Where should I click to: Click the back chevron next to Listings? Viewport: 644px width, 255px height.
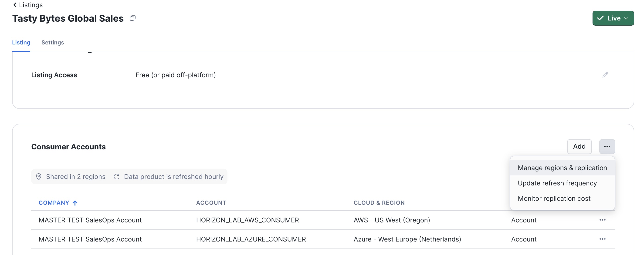pyautogui.click(x=15, y=5)
